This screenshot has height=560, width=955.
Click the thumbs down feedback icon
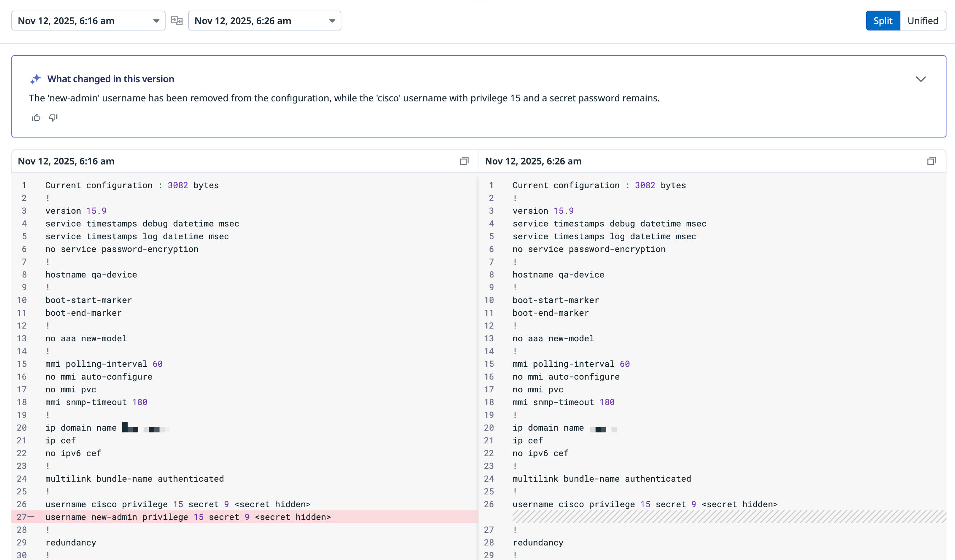tap(53, 118)
